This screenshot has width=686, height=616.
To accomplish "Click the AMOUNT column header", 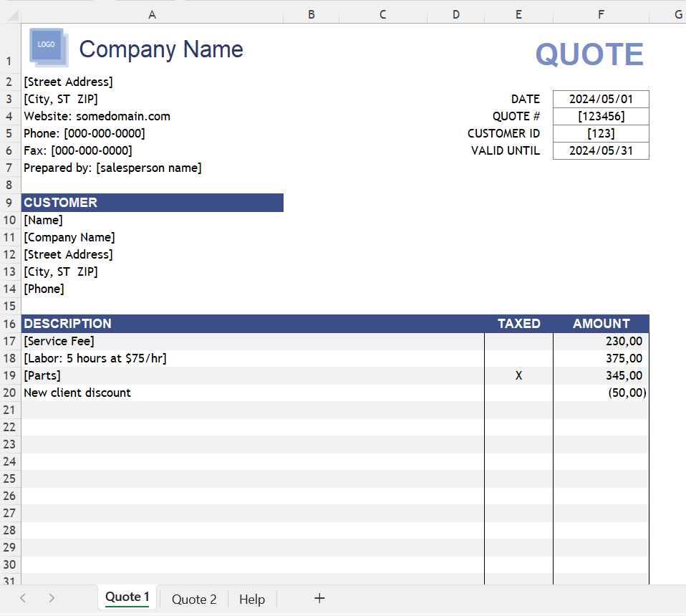I will click(601, 324).
